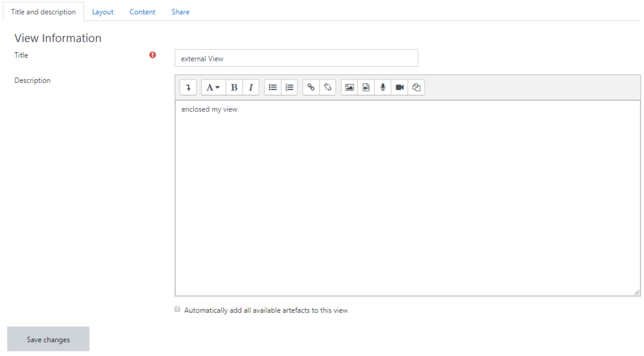The width and height of the screenshot is (644, 356).
Task: Open the paragraph styles dropdown
Action: click(213, 88)
